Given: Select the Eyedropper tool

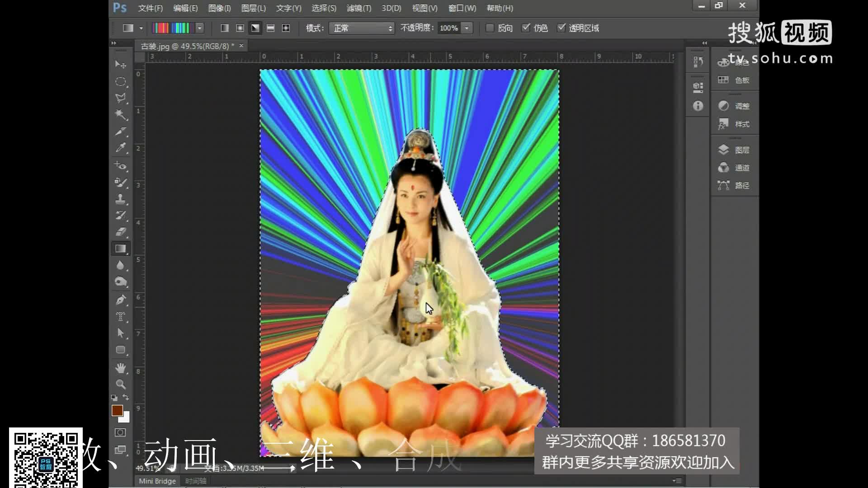Looking at the screenshot, I should click(x=120, y=148).
